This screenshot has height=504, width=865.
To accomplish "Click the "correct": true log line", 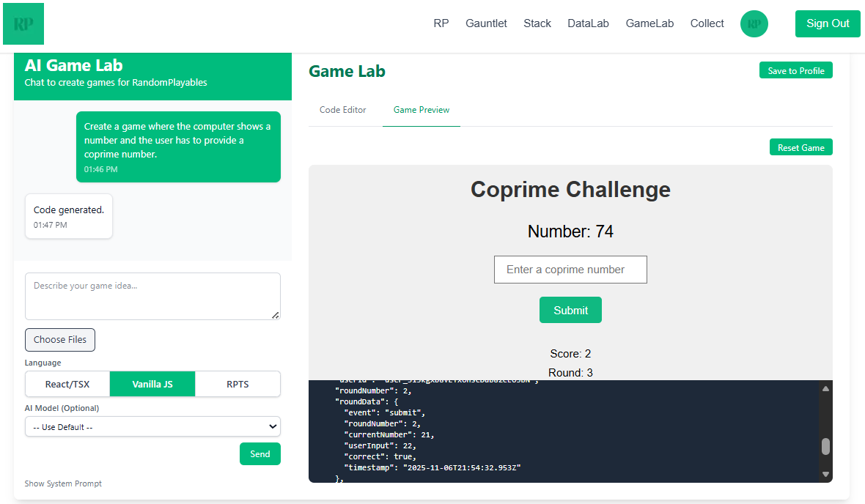I will click(380, 456).
